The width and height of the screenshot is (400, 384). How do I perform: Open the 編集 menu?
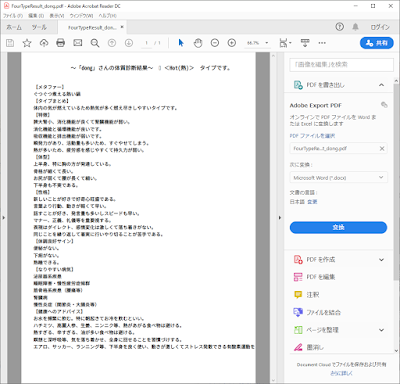click(36, 16)
